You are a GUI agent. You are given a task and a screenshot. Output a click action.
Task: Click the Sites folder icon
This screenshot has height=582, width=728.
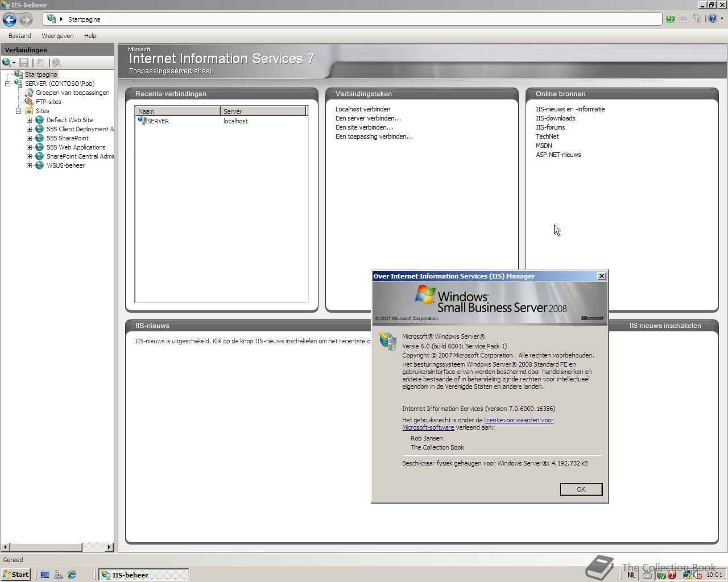29,111
